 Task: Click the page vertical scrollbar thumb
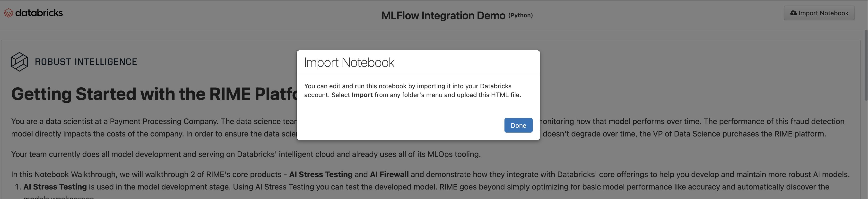click(x=866, y=65)
